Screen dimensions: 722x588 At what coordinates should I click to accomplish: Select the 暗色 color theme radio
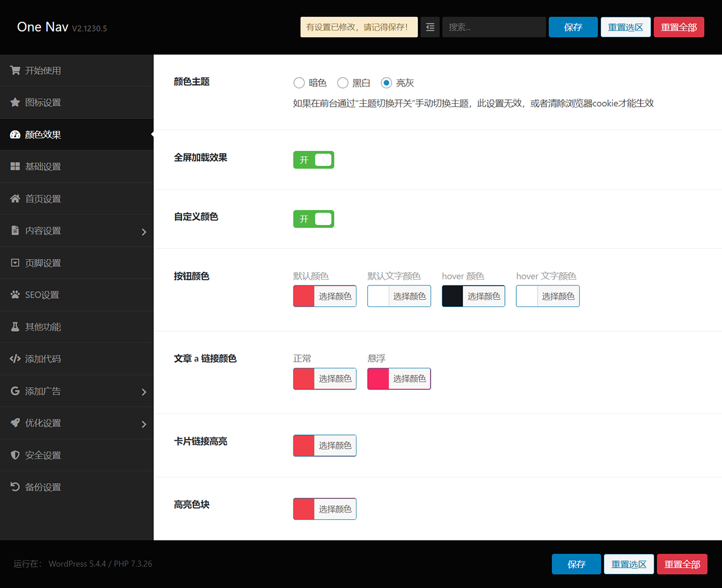pyautogui.click(x=299, y=82)
